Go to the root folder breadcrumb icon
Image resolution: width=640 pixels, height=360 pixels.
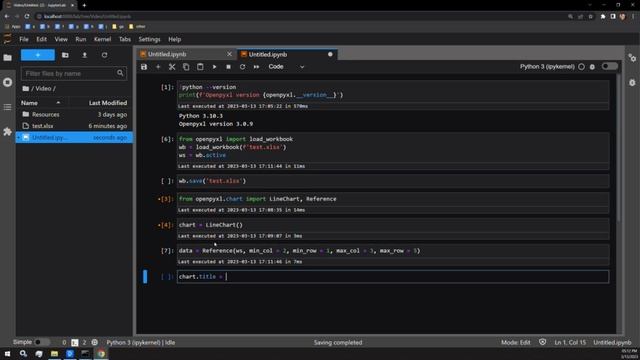pos(26,89)
